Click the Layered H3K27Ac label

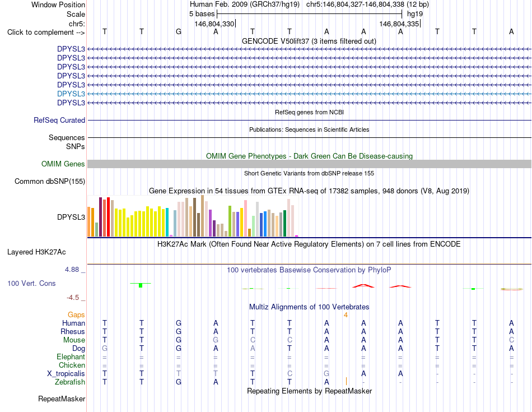[x=36, y=252]
